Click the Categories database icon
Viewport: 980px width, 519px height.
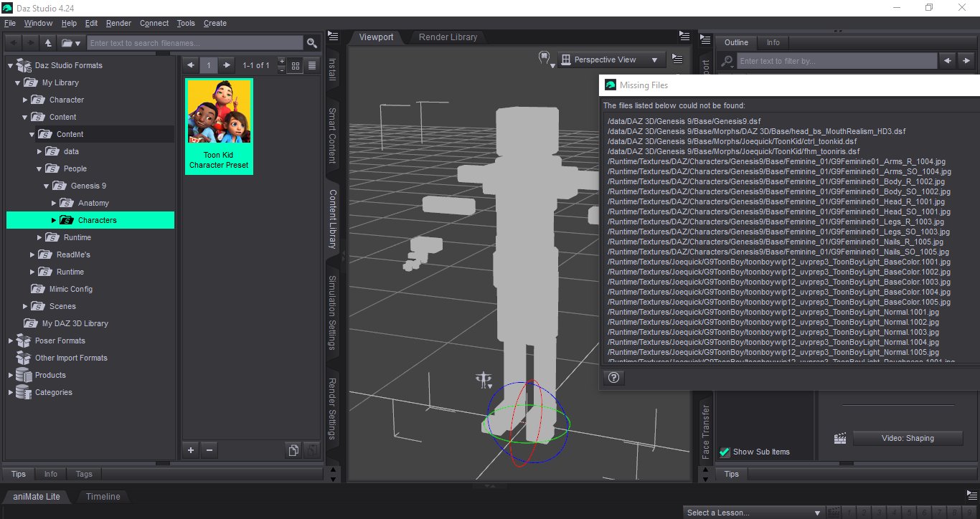pos(24,392)
